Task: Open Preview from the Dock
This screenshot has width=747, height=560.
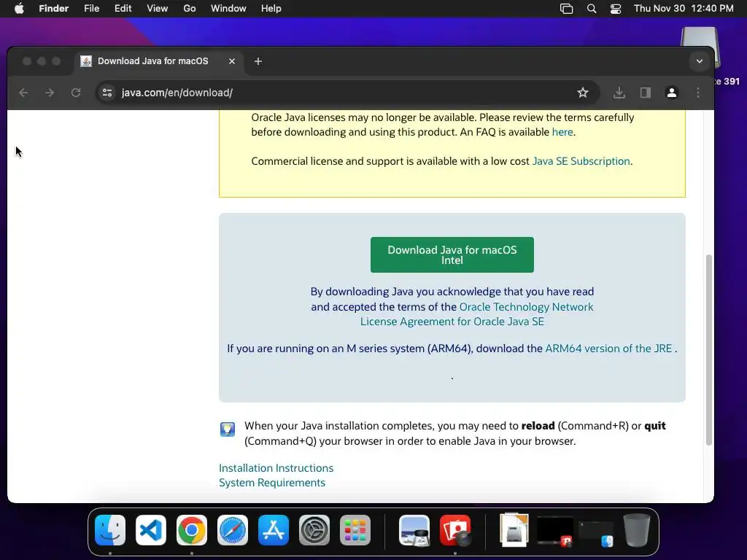Action: point(414,530)
